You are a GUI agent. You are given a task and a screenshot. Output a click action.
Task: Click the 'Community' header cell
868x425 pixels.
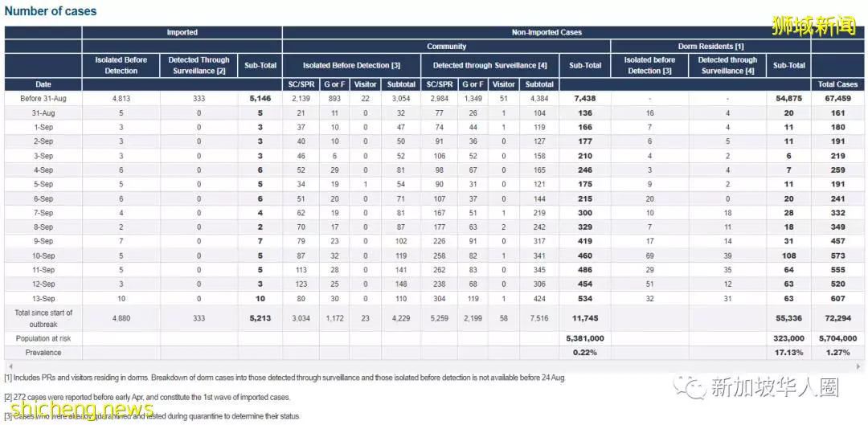446,47
